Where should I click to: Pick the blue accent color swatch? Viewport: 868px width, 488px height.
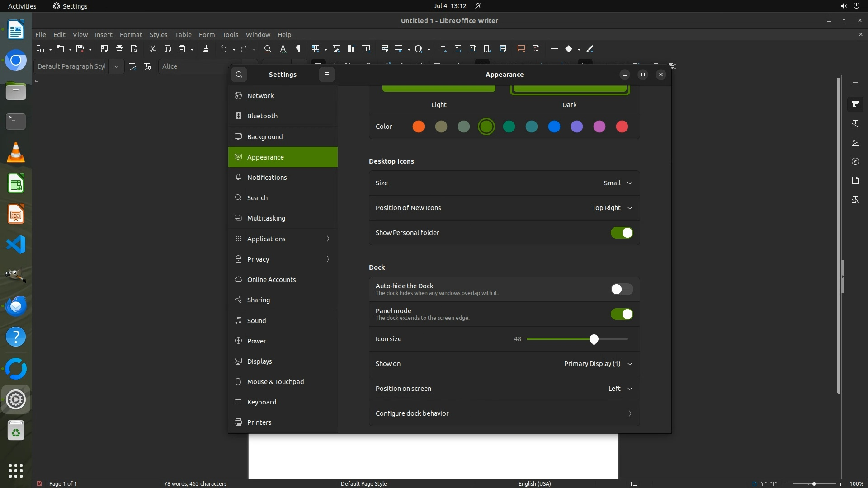[x=554, y=127]
